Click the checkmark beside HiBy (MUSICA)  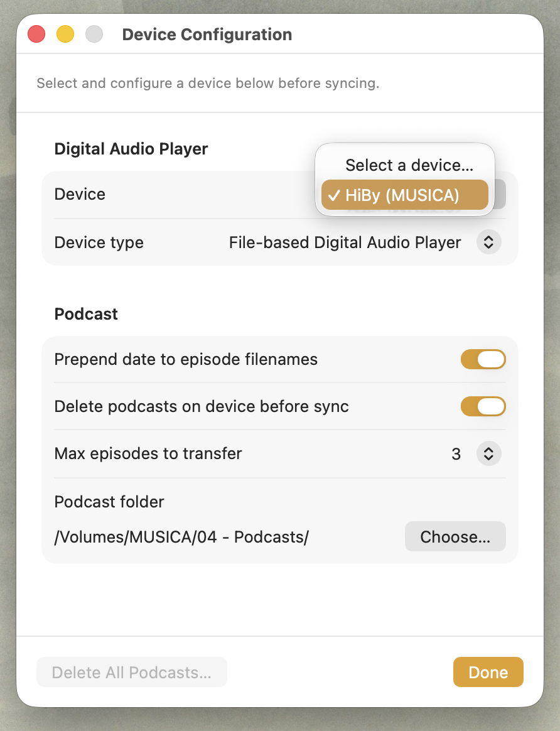pos(334,195)
